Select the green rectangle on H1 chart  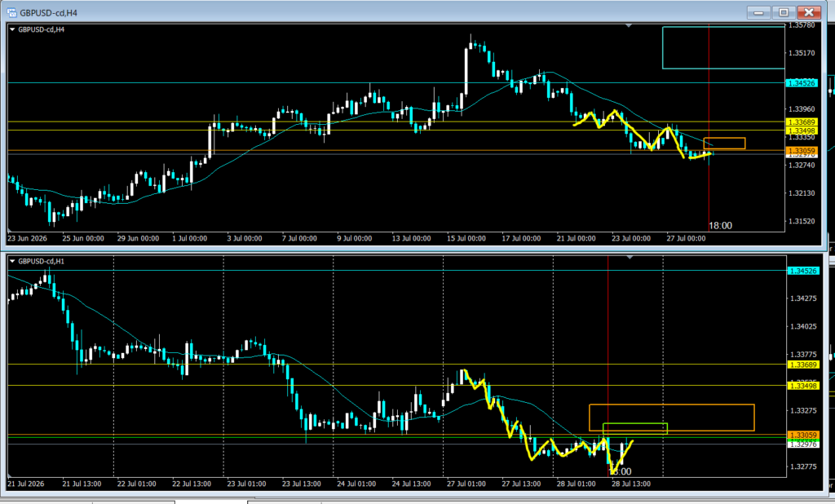point(634,428)
